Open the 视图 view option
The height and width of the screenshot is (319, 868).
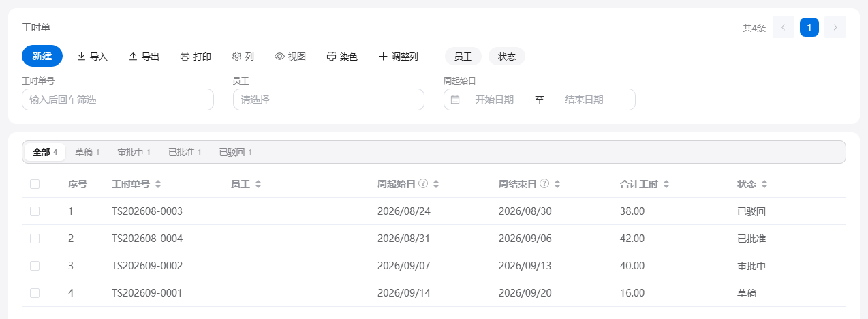(x=290, y=57)
